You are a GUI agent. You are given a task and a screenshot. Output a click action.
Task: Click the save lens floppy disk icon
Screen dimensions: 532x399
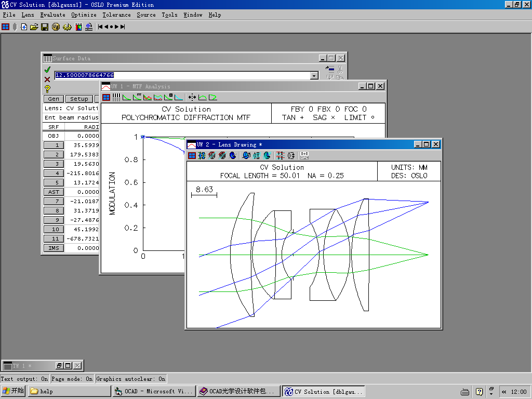pyautogui.click(x=45, y=26)
